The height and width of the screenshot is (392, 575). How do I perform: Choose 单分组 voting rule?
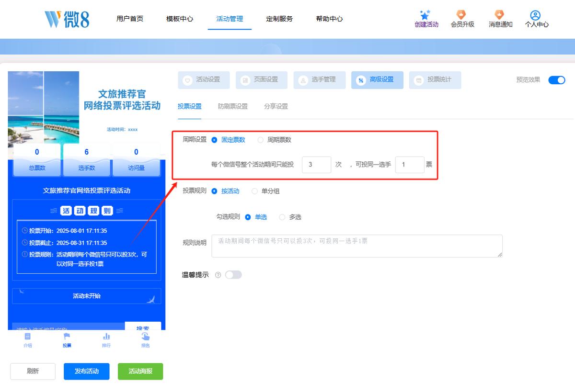(254, 191)
